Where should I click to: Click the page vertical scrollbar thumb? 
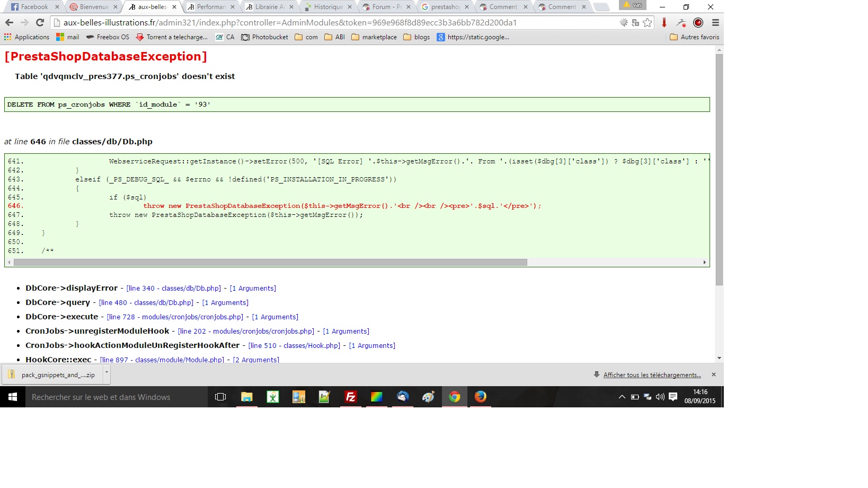[x=719, y=170]
